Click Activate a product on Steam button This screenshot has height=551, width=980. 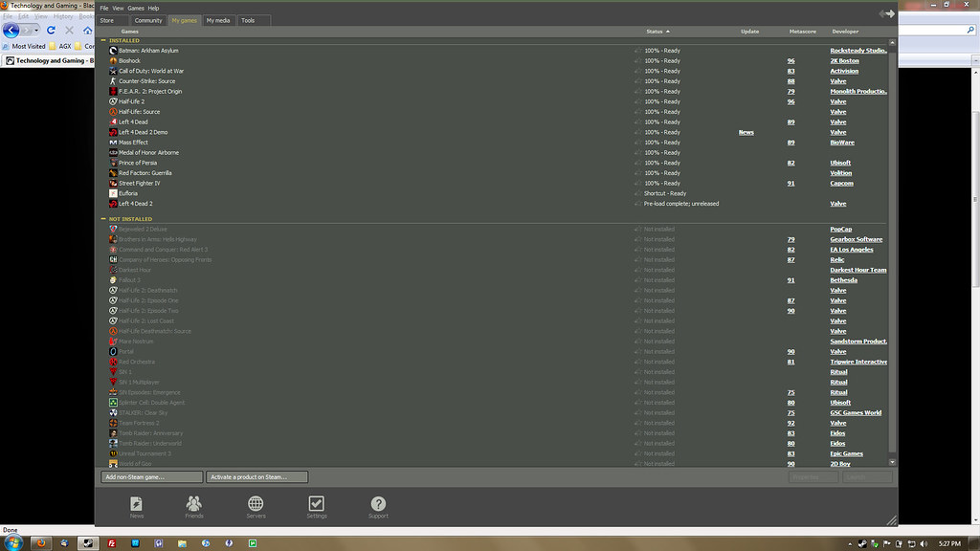pyautogui.click(x=256, y=477)
